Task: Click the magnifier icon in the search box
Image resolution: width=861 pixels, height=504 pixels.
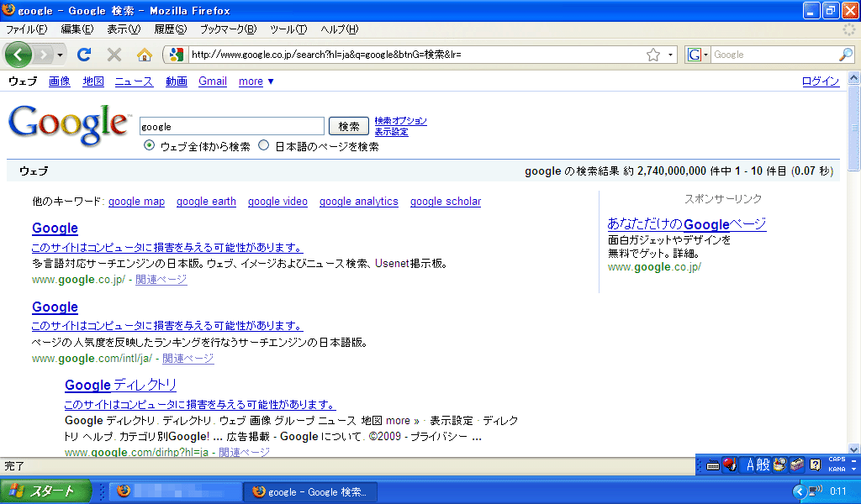Action: [x=846, y=55]
